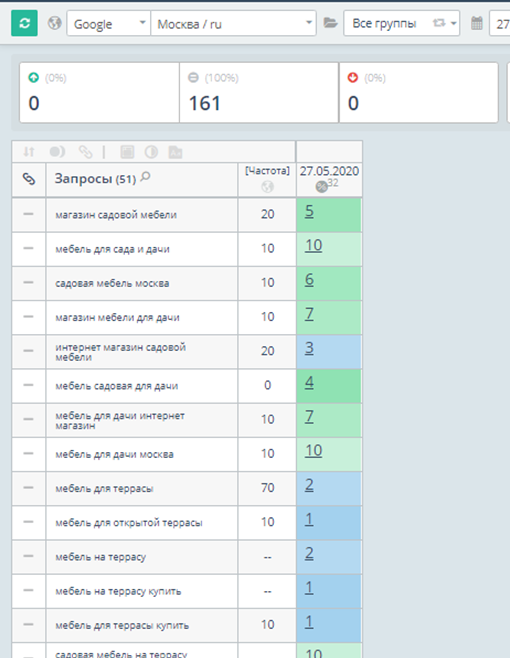Click the dash icon for мебель садовая для дачи
The height and width of the screenshot is (658, 510).
pos(28,385)
